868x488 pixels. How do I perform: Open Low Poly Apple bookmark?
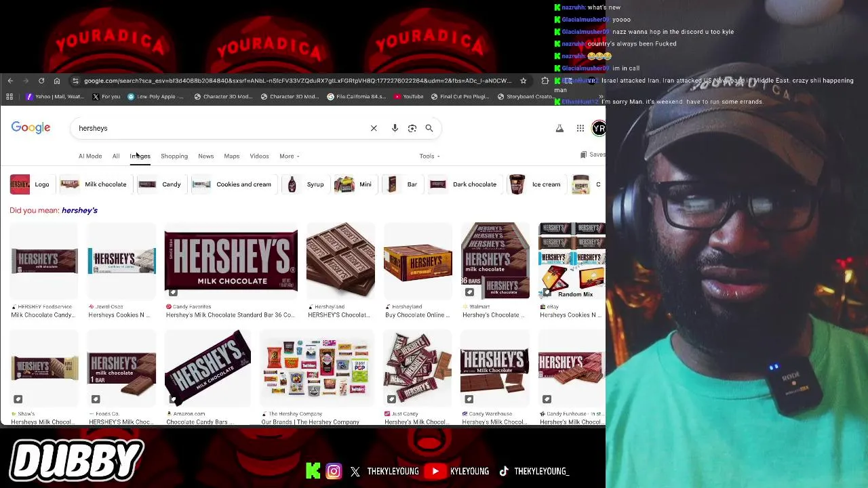[x=155, y=97]
